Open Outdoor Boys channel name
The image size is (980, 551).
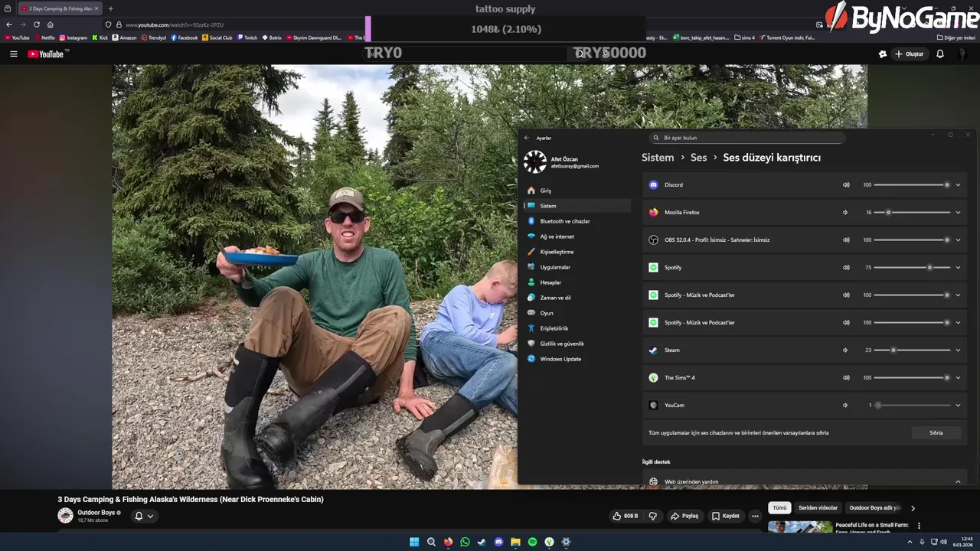[96, 513]
